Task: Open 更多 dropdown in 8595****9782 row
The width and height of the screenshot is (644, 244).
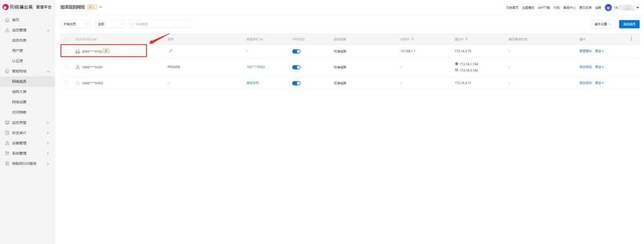Action: [599, 51]
